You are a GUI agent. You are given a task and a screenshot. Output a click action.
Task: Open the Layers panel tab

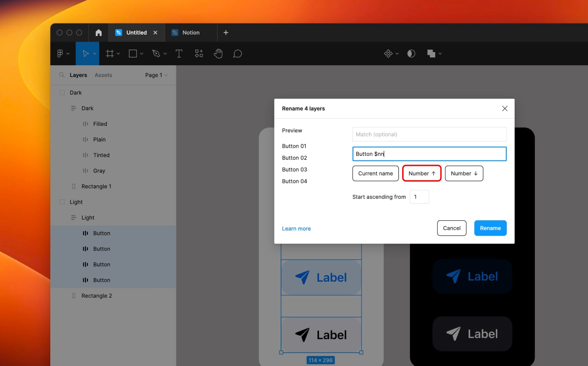coord(78,75)
